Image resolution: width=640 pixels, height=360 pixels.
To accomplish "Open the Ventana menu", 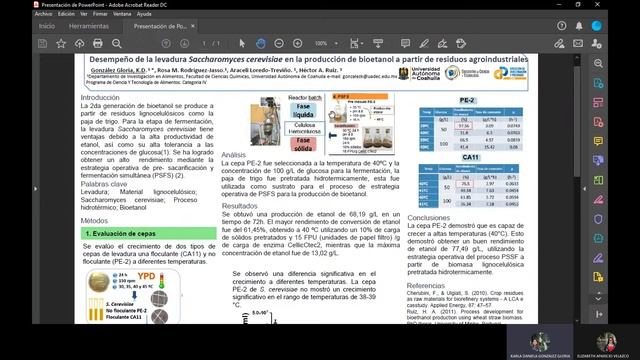I will click(x=122, y=14).
